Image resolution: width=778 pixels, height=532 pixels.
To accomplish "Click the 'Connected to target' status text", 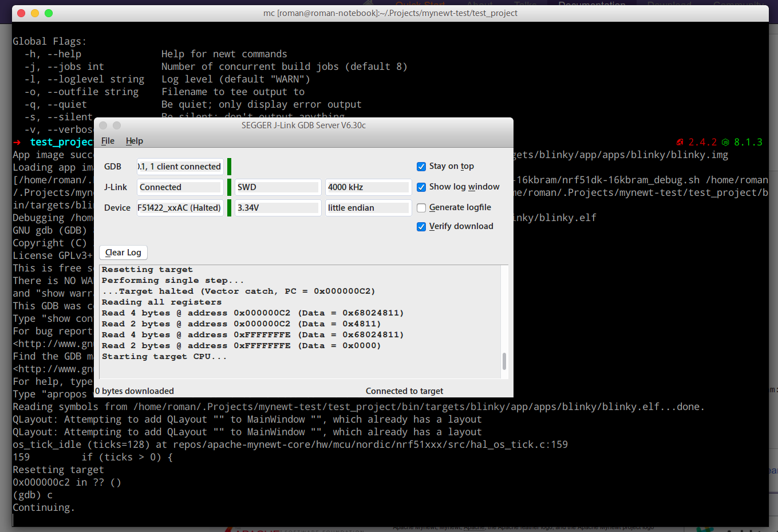I will tap(404, 391).
